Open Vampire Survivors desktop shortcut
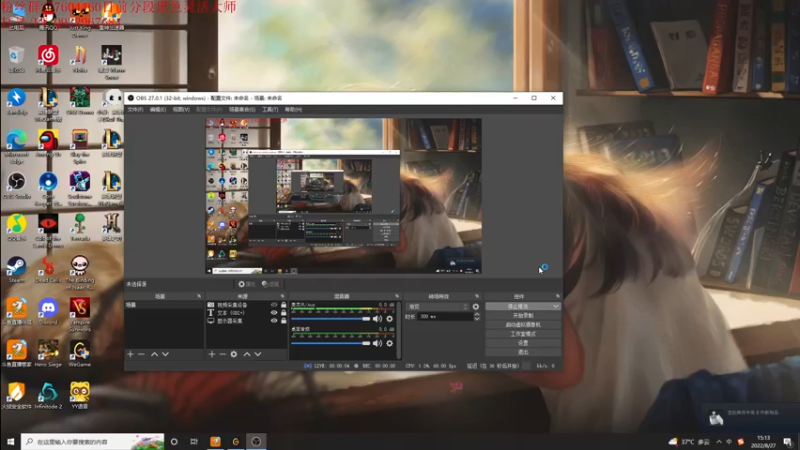This screenshot has height=450, width=800. [80, 315]
